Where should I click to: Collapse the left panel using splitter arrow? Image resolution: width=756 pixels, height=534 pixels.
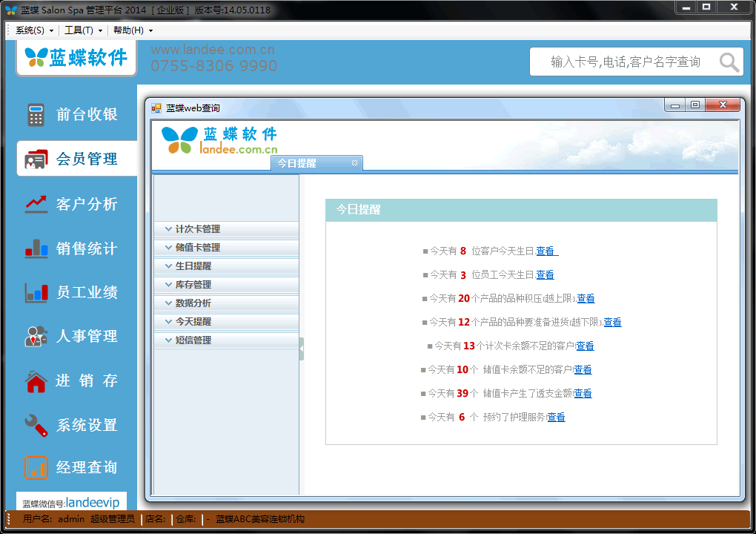tap(302, 349)
